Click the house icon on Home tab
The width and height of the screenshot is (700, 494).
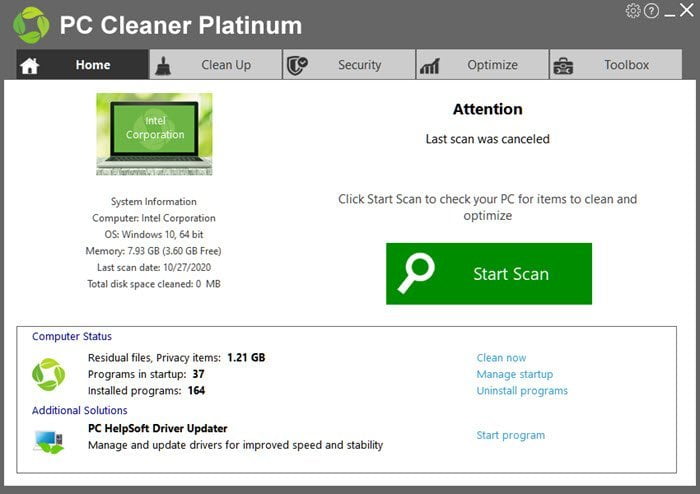point(29,66)
